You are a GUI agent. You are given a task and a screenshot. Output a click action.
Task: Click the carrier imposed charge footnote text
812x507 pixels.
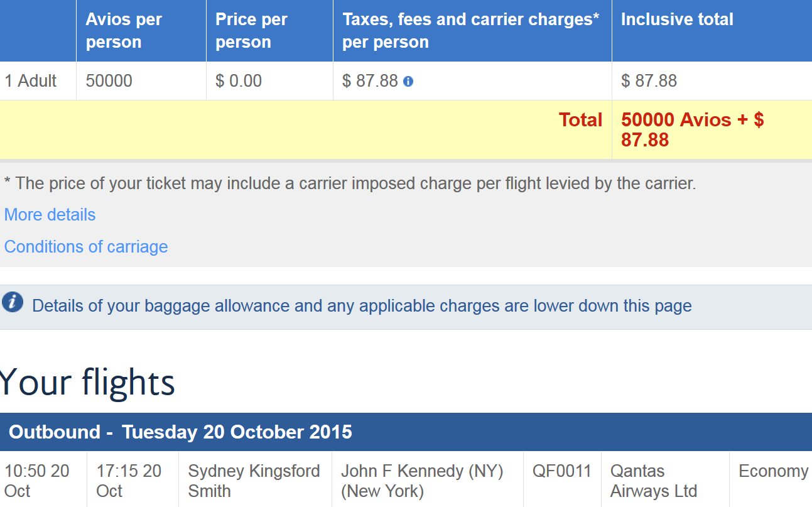point(350,183)
